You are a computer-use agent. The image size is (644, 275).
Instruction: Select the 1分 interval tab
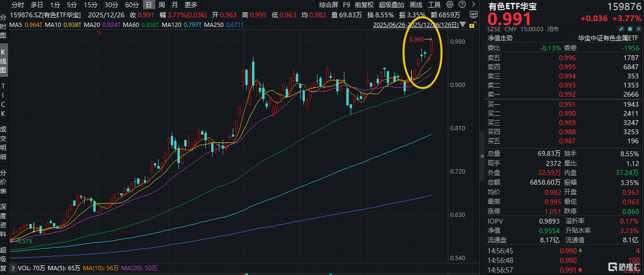pyautogui.click(x=55, y=5)
